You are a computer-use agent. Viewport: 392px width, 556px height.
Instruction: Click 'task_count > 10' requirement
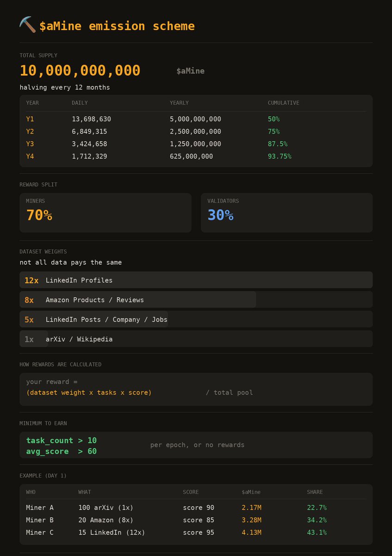62,440
